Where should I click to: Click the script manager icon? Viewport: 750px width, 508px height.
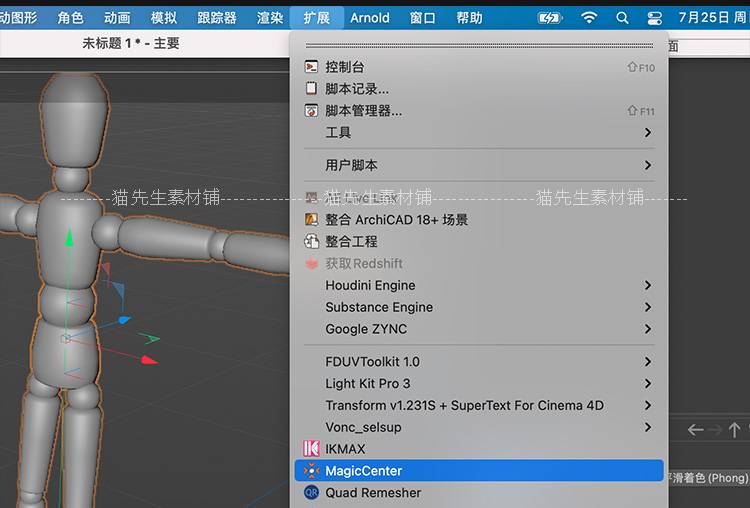click(311, 110)
